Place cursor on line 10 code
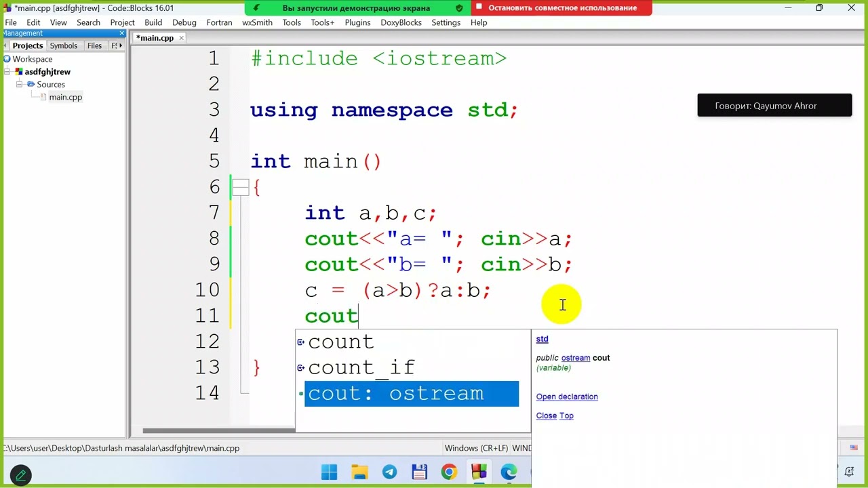 pyautogui.click(x=397, y=291)
